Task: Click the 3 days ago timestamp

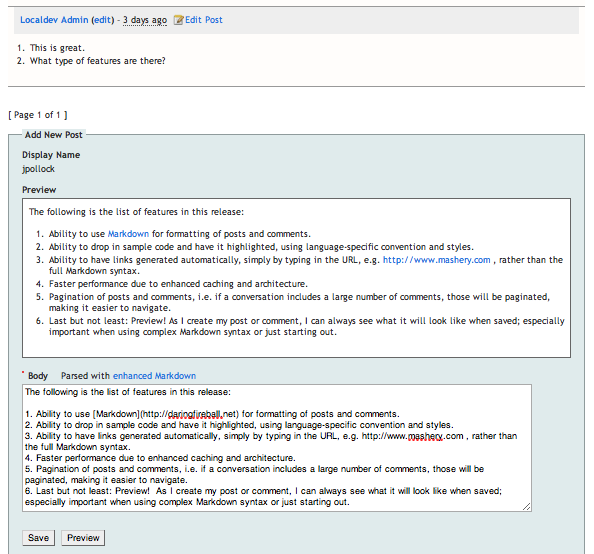Action: pyautogui.click(x=145, y=20)
